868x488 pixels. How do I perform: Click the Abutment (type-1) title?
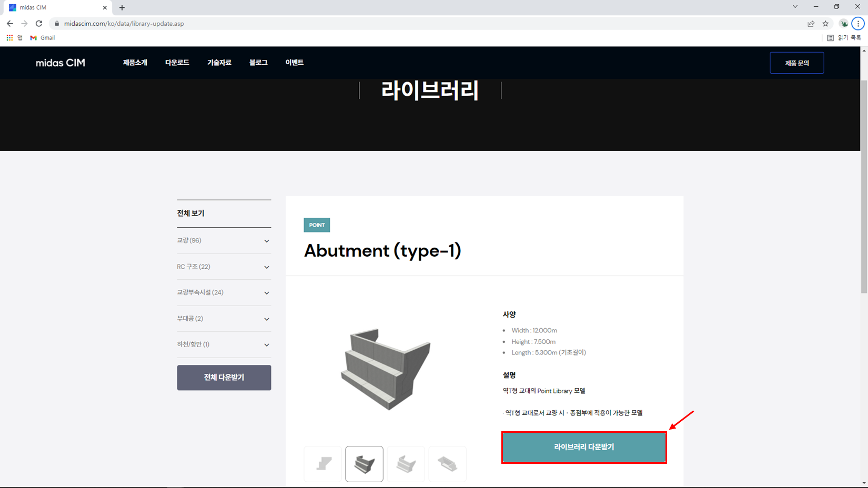(x=382, y=251)
